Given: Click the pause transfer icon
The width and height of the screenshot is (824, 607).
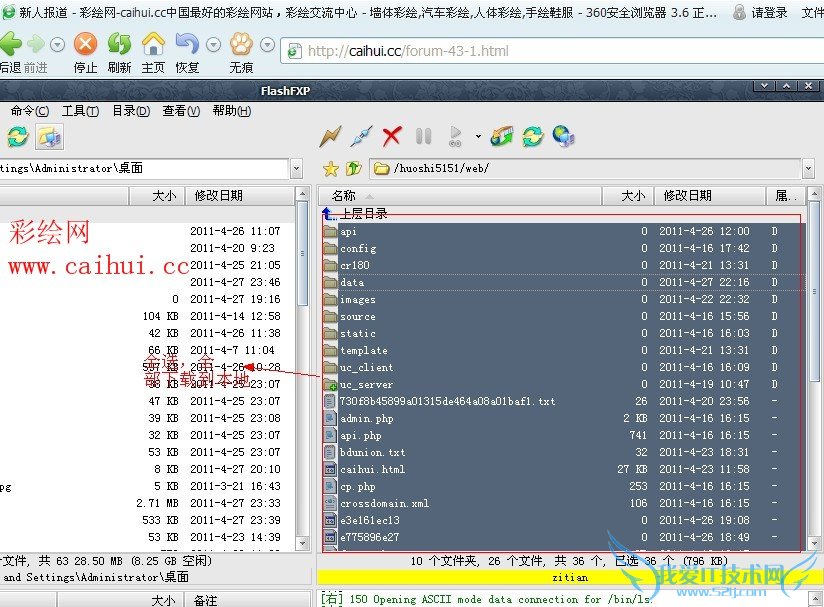Looking at the screenshot, I should [424, 137].
